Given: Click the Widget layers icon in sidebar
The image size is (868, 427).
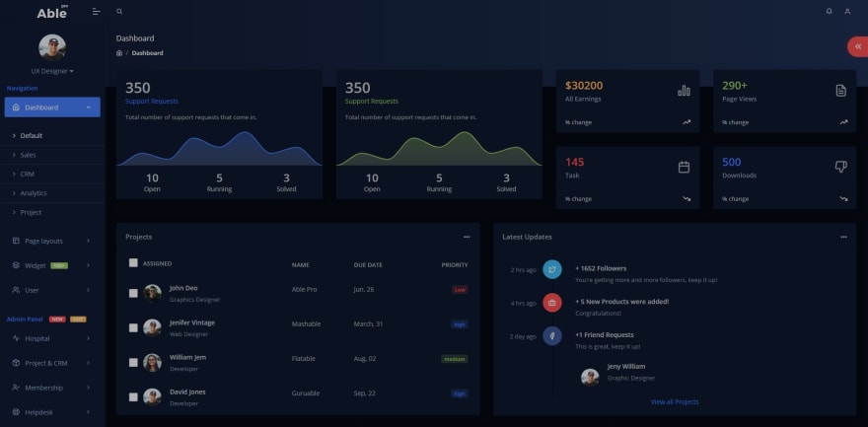Looking at the screenshot, I should (x=16, y=265).
